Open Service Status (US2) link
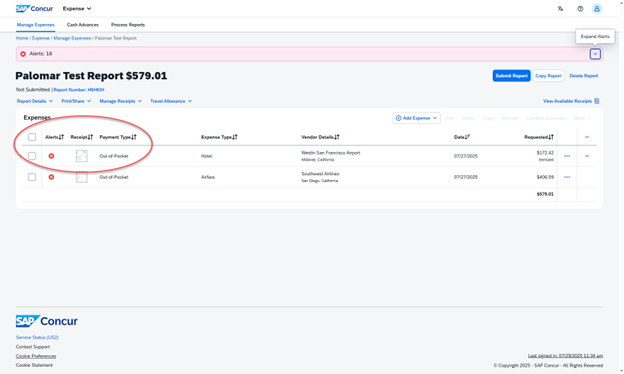The height and width of the screenshot is (374, 624). tap(37, 337)
